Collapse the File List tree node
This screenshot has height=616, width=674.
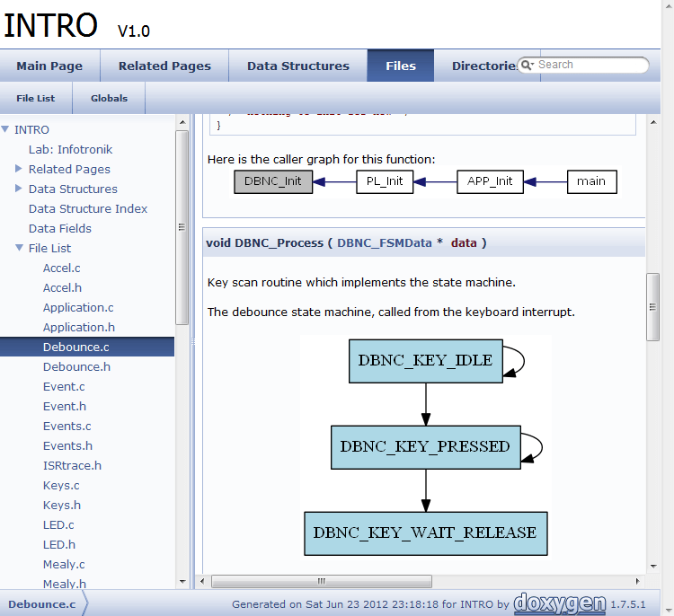(19, 248)
